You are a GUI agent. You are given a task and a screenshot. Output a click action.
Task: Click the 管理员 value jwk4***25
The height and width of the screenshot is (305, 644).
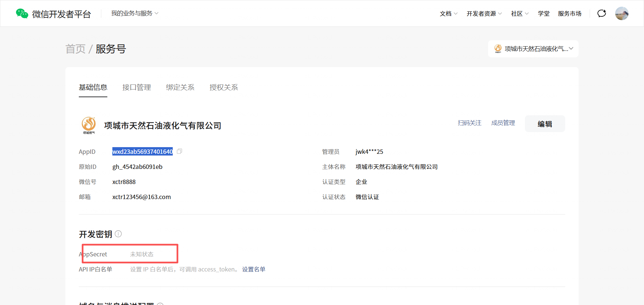tap(369, 152)
